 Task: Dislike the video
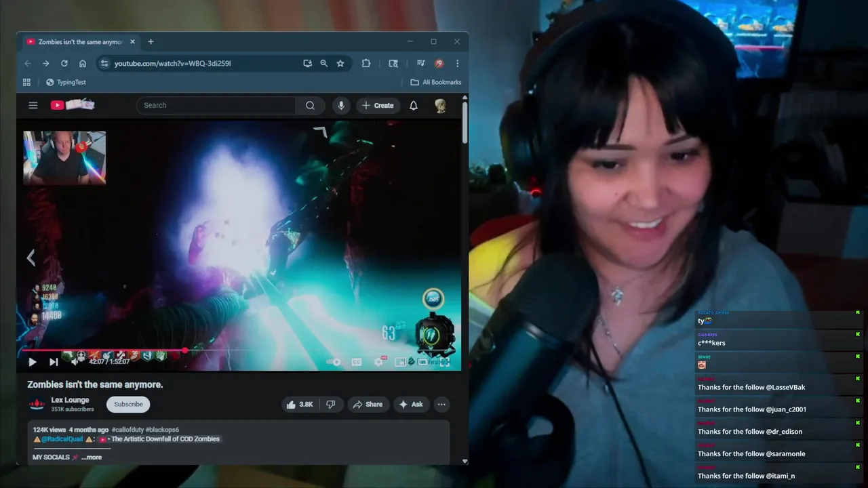(x=331, y=404)
